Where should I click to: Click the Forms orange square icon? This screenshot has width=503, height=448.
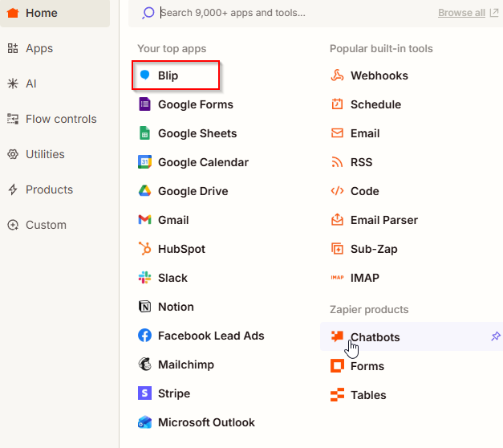click(337, 366)
